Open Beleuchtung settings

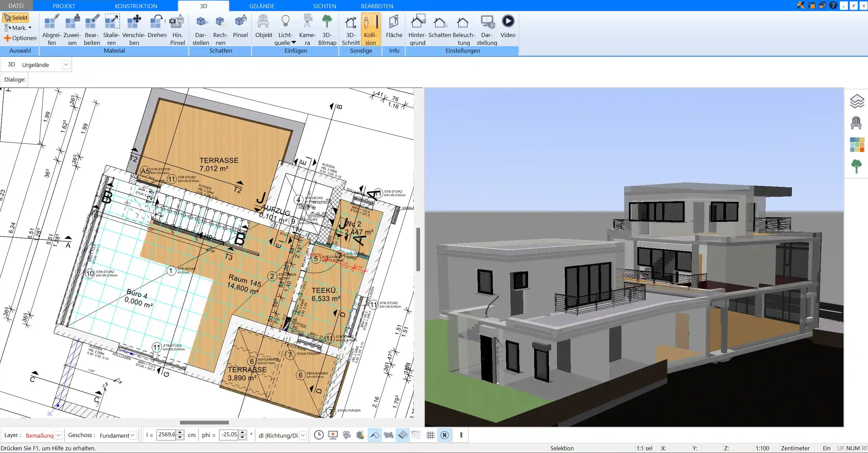(x=464, y=30)
